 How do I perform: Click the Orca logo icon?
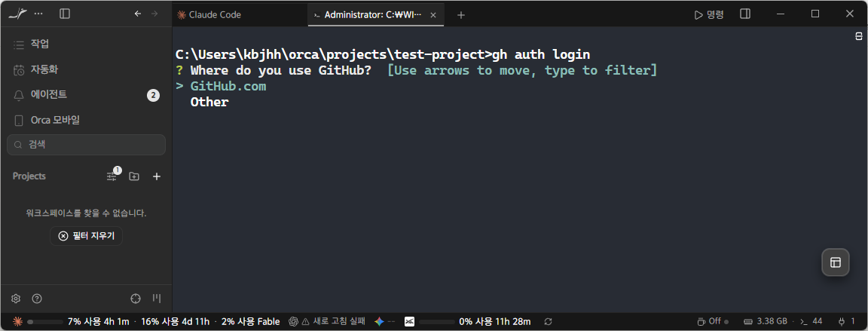pos(17,14)
